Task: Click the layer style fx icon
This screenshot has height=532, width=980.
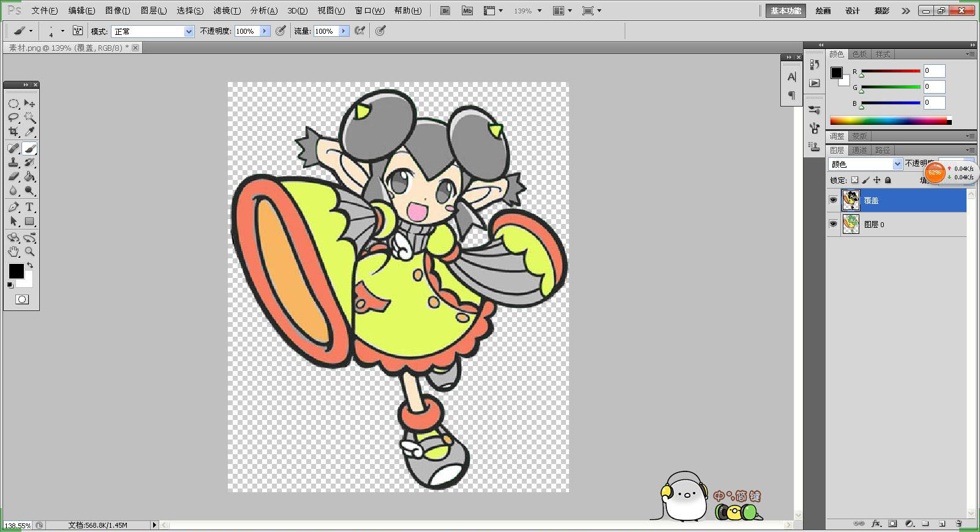Action: pyautogui.click(x=876, y=524)
